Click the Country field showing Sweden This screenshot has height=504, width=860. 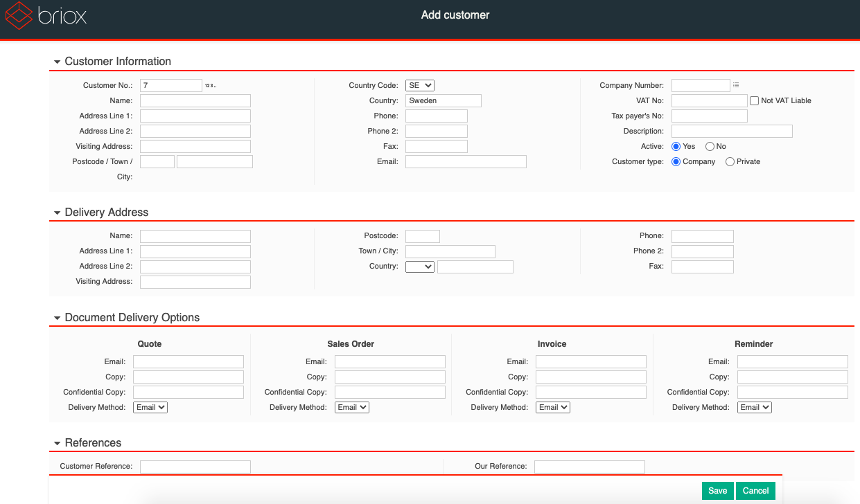pyautogui.click(x=444, y=100)
